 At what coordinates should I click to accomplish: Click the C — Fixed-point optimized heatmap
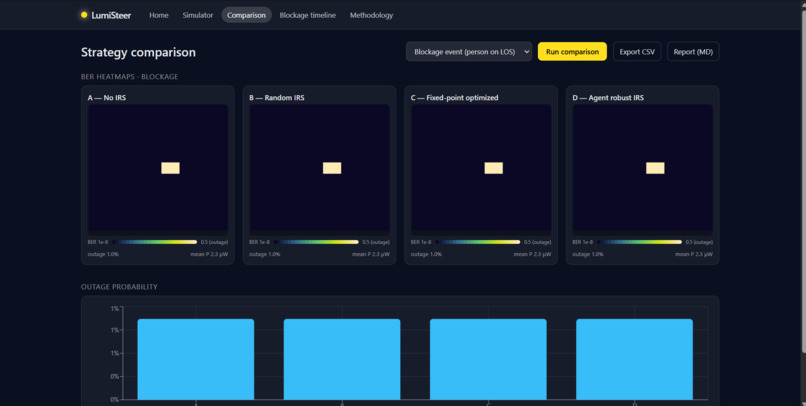(481, 170)
